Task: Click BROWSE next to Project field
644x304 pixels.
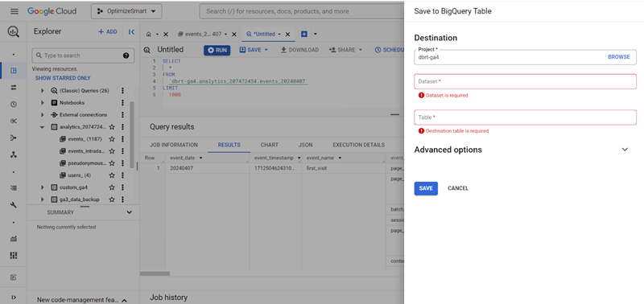Action: [x=618, y=57]
